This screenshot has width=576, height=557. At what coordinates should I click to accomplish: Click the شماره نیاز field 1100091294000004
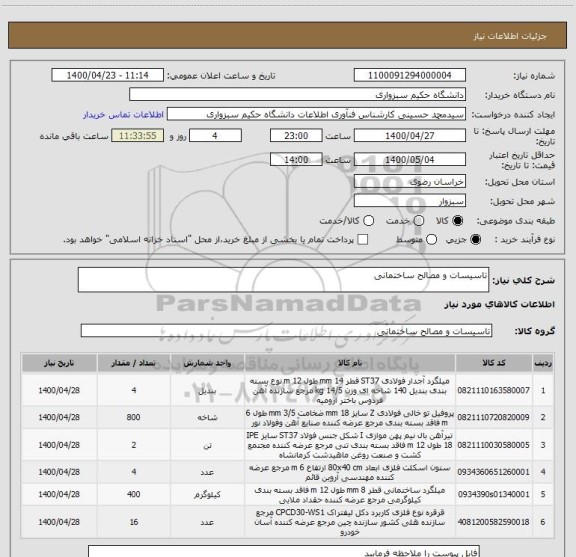pos(410,75)
